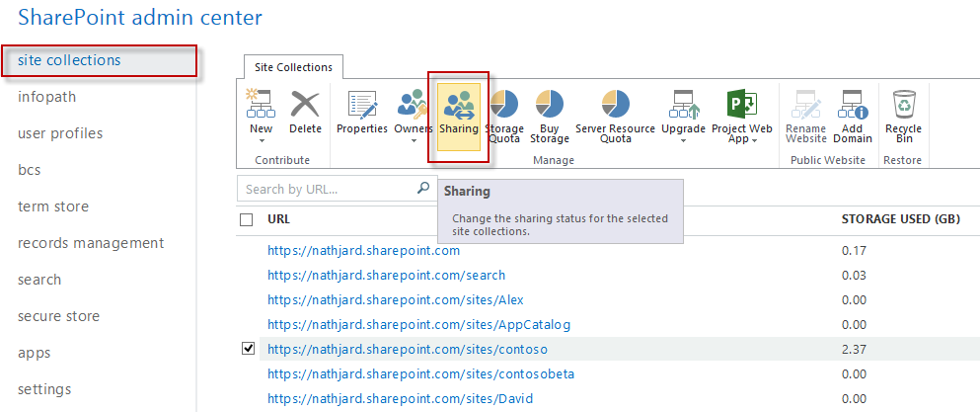Open the sites/contosobeta link
980x412 pixels.
pos(420,374)
